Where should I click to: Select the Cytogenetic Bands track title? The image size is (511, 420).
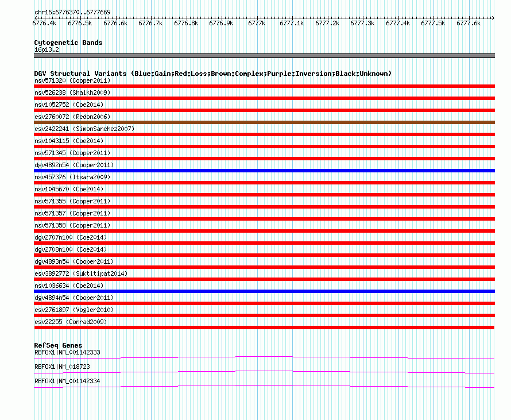pyautogui.click(x=68, y=43)
